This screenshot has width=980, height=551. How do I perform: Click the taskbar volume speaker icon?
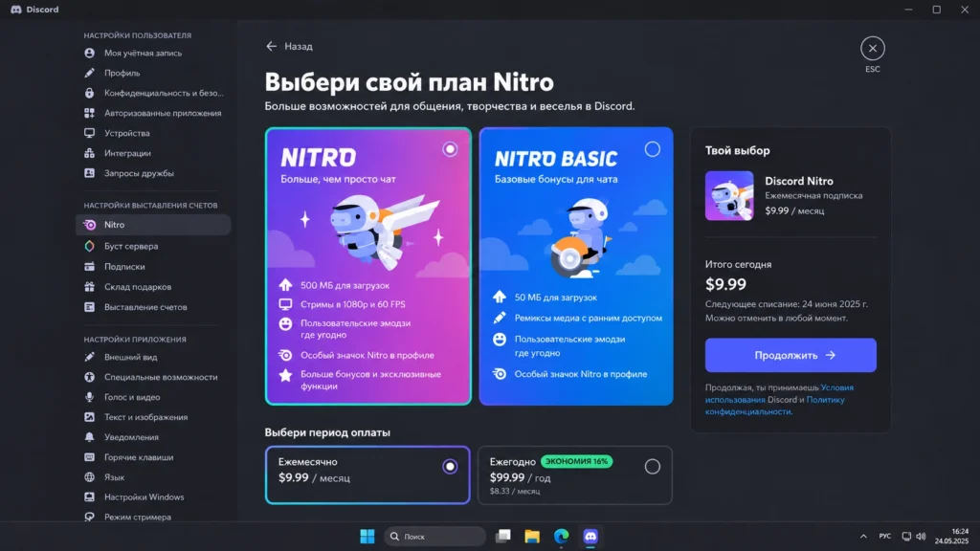[x=922, y=537]
